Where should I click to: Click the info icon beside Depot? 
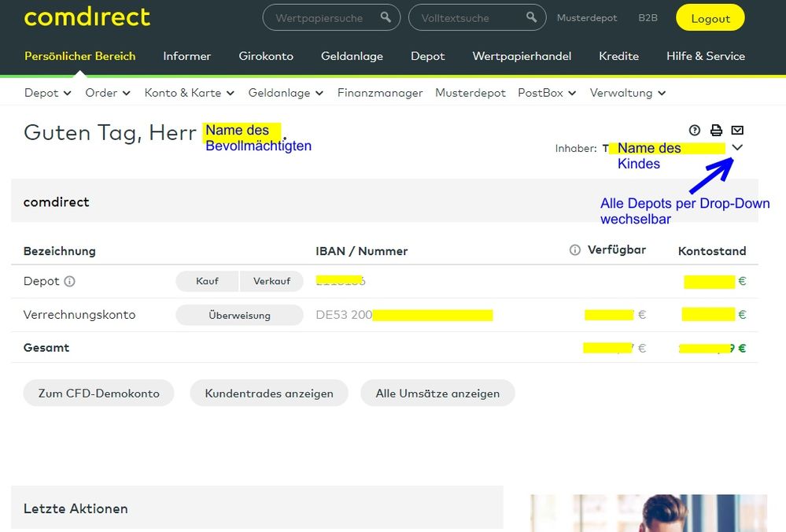69,281
